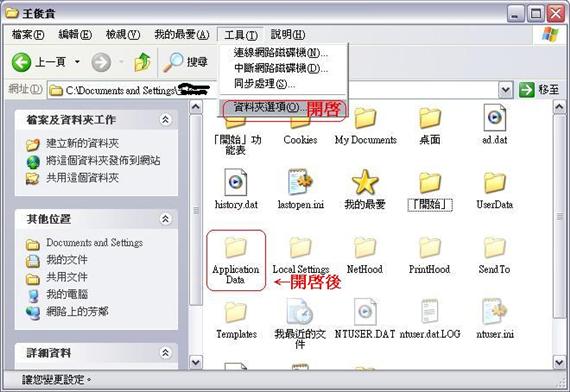Click 共用這個資料夾 link
Image resolution: width=570 pixels, height=392 pixels.
coord(82,178)
